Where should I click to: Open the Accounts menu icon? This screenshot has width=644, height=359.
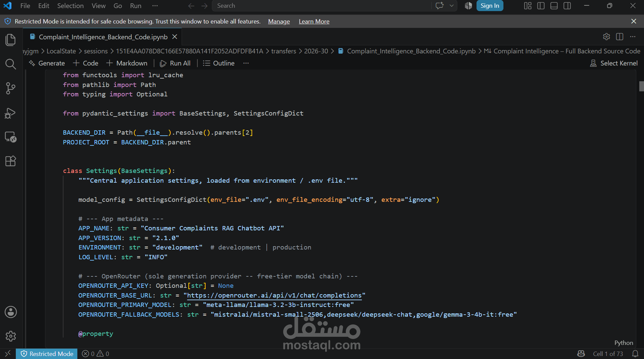pos(11,312)
